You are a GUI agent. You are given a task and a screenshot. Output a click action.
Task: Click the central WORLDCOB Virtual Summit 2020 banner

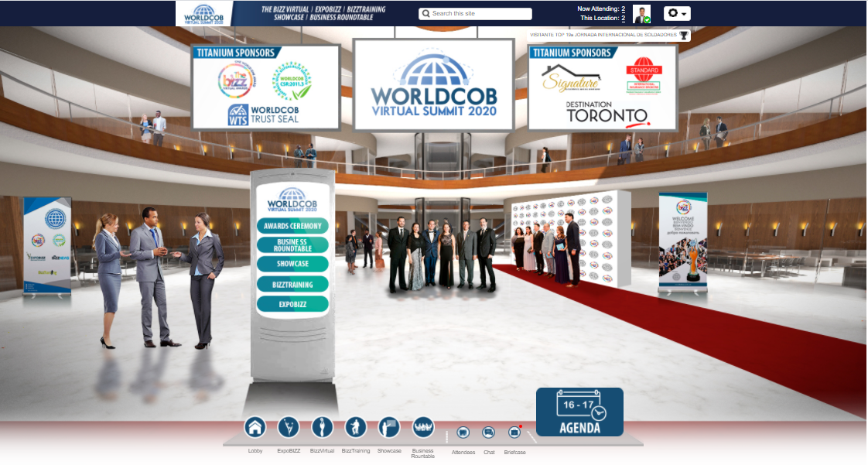click(434, 84)
